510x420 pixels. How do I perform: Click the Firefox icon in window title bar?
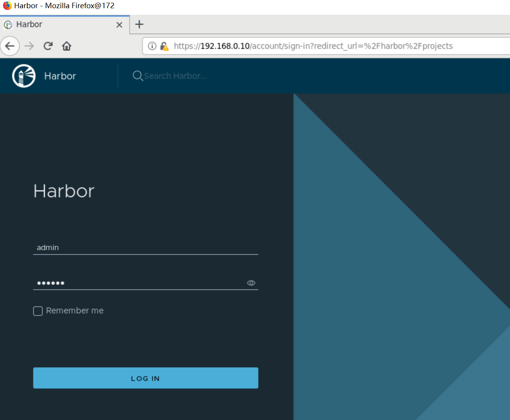tap(7, 5)
